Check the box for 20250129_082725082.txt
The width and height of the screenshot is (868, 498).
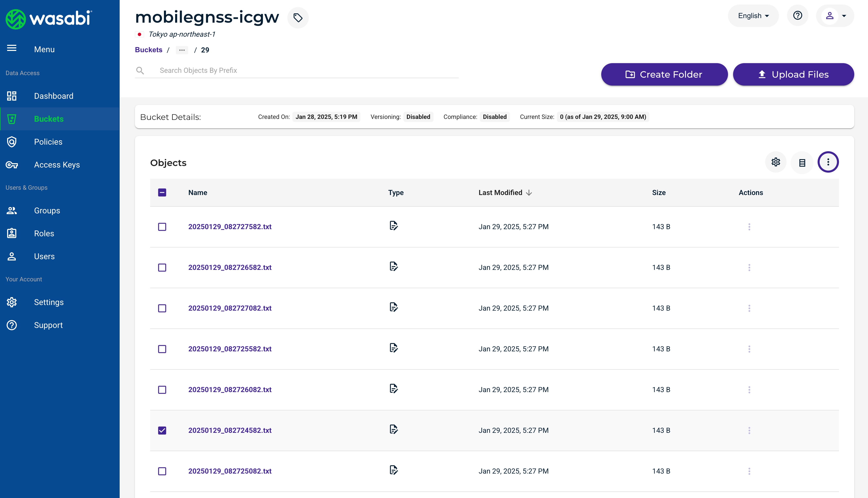(x=162, y=471)
